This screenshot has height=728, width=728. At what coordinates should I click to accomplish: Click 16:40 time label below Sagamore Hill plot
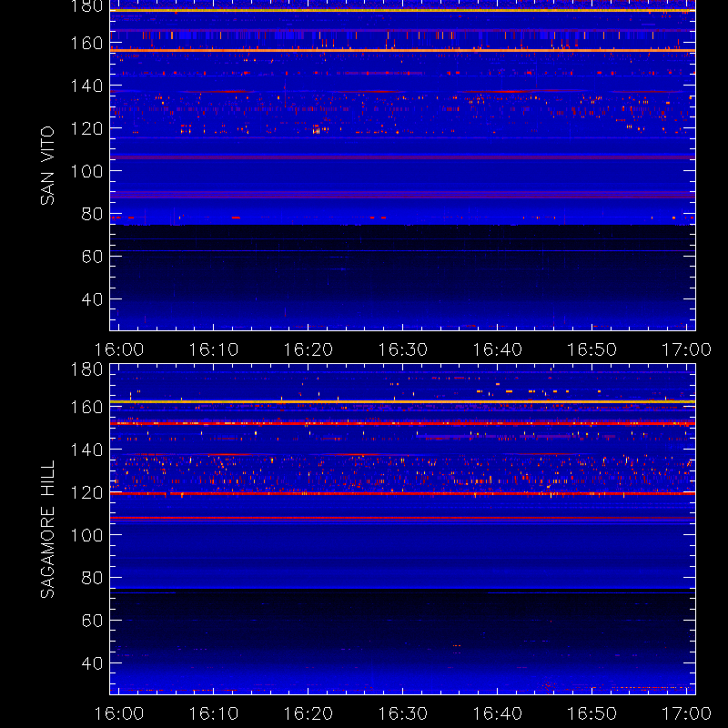pos(497,713)
